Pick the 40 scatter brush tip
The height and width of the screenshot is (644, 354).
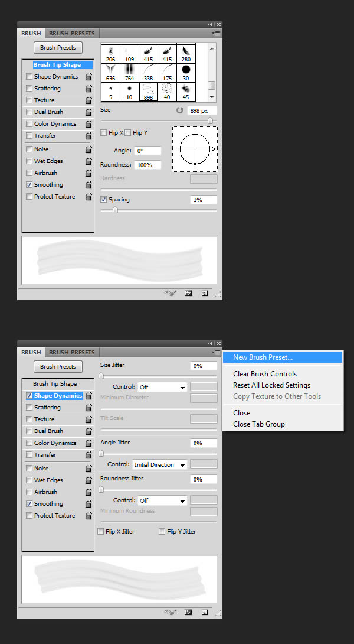167,92
